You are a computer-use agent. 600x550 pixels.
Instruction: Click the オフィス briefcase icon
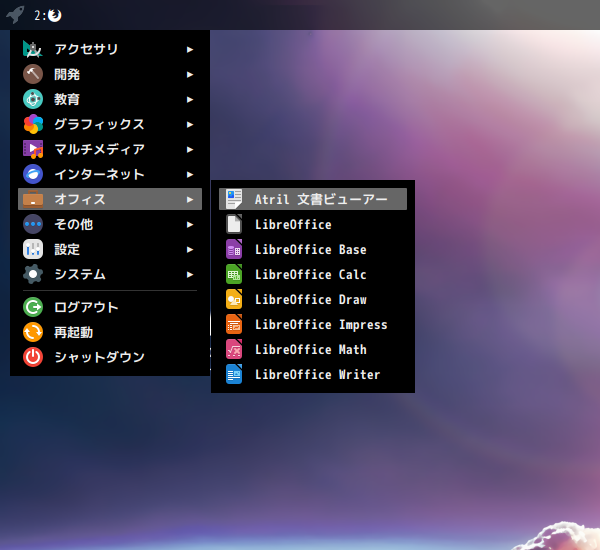[x=33, y=199]
